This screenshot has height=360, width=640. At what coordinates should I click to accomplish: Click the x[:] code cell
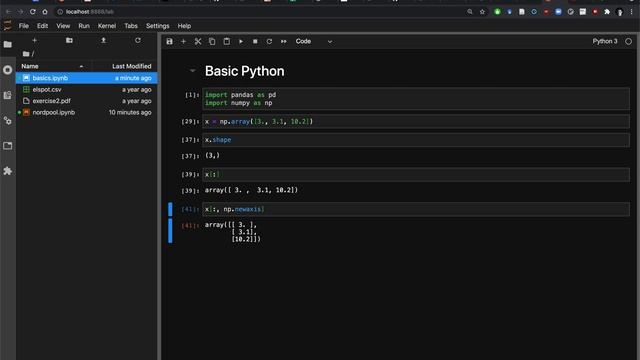416,175
